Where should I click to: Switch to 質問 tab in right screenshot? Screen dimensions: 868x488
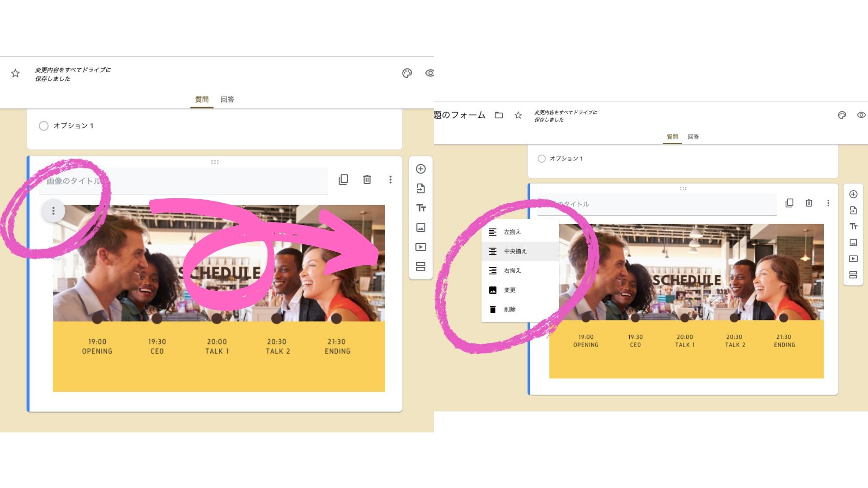pos(672,136)
